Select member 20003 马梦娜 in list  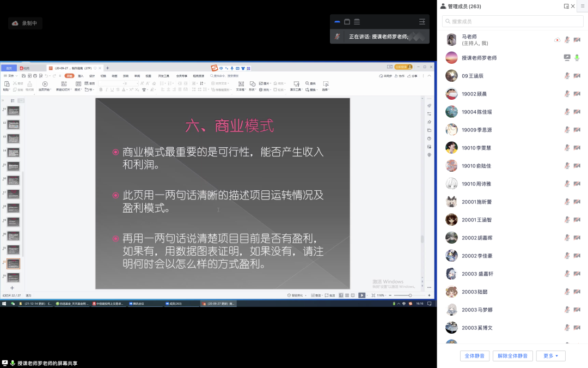click(x=477, y=310)
